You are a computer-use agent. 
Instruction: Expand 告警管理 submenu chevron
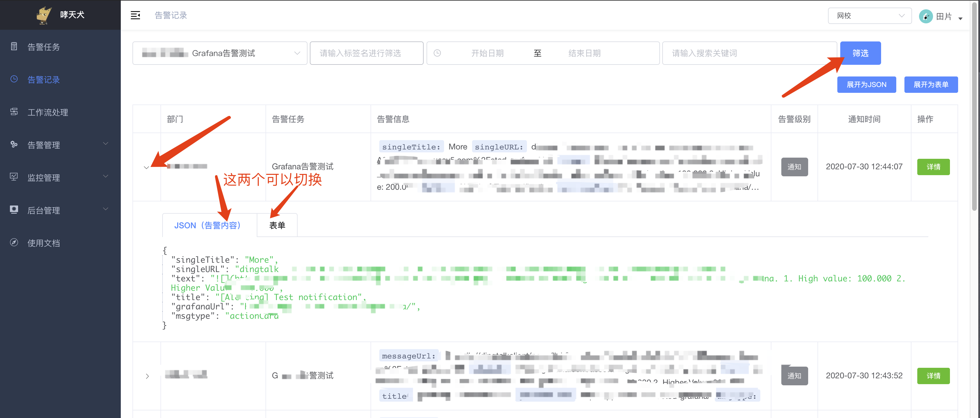106,144
